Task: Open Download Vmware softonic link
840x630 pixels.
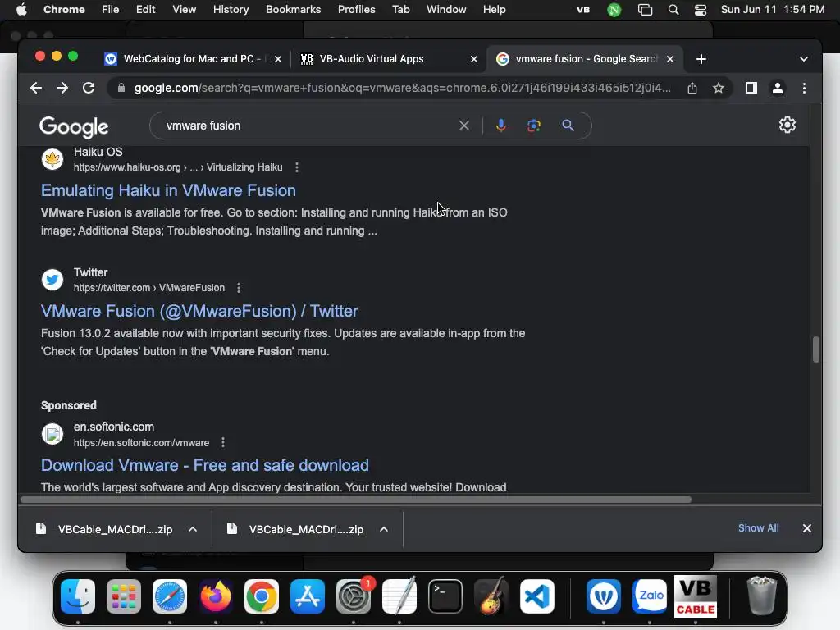Action: (x=204, y=466)
